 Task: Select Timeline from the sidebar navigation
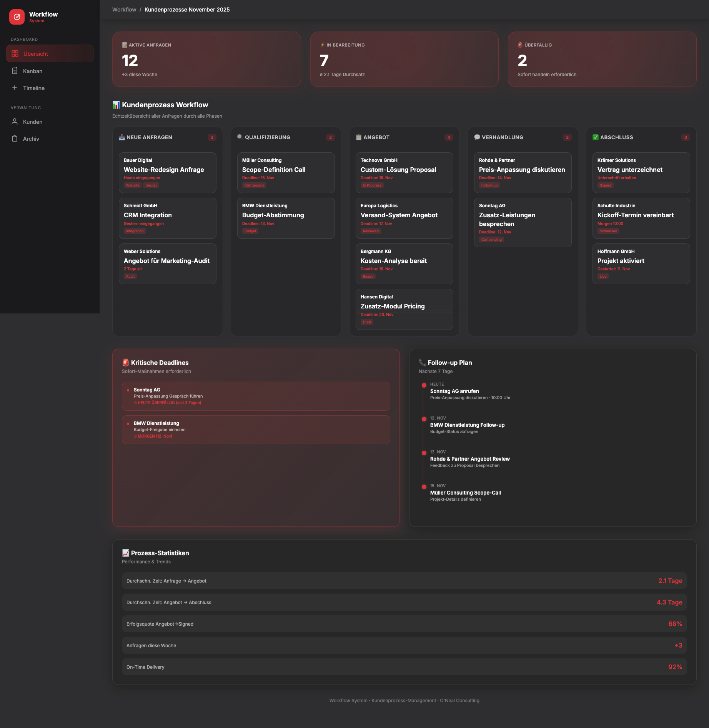[34, 88]
